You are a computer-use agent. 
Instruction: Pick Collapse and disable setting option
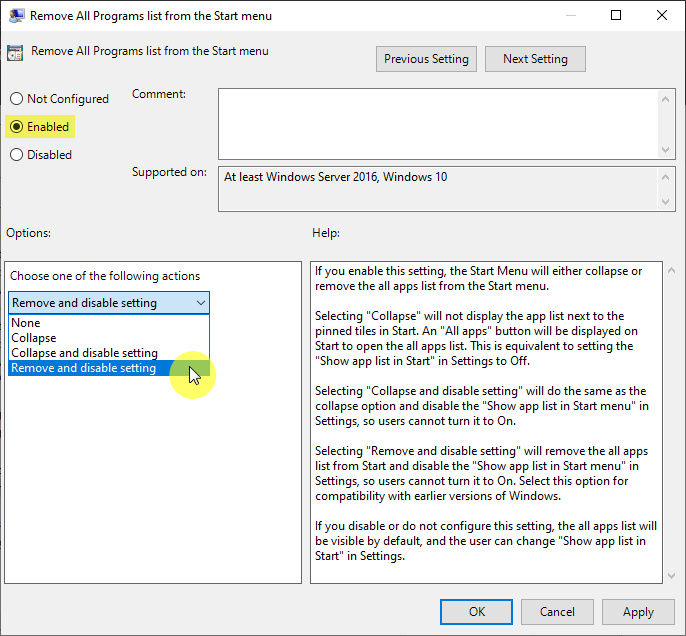click(x=84, y=353)
